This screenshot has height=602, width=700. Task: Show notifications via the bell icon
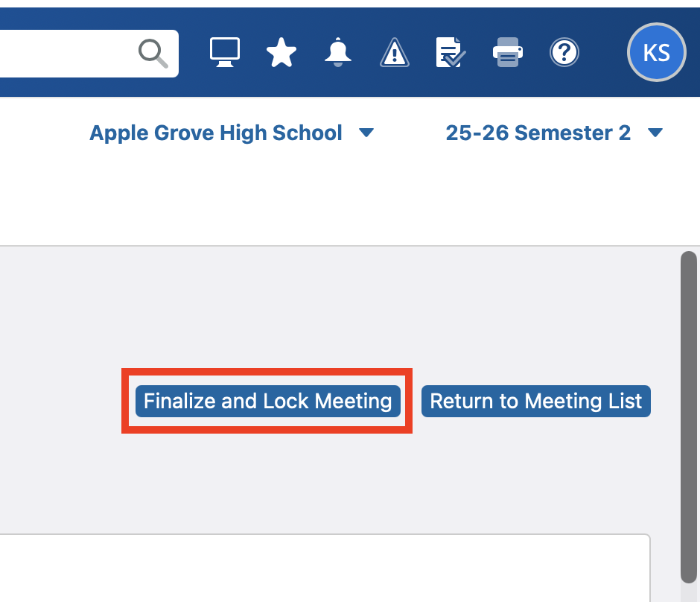click(x=338, y=52)
